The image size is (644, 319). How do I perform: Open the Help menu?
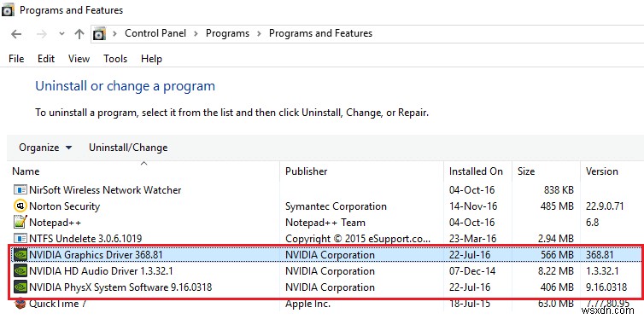151,59
